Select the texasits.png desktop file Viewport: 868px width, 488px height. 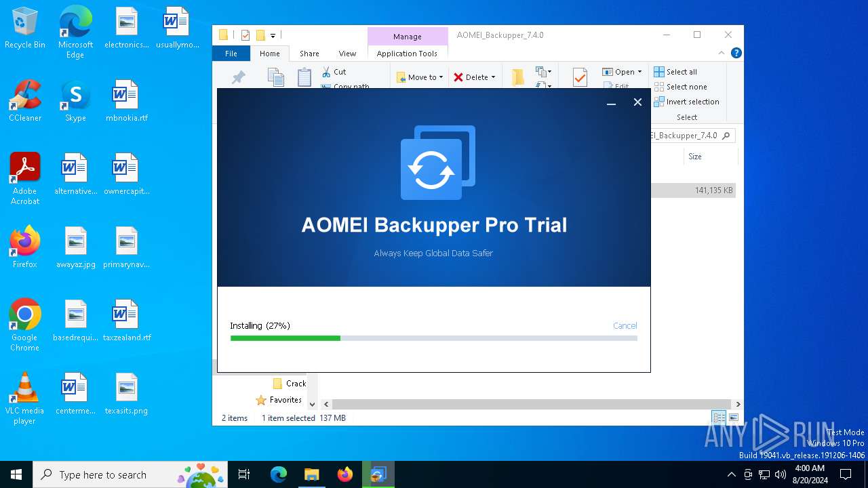[126, 394]
